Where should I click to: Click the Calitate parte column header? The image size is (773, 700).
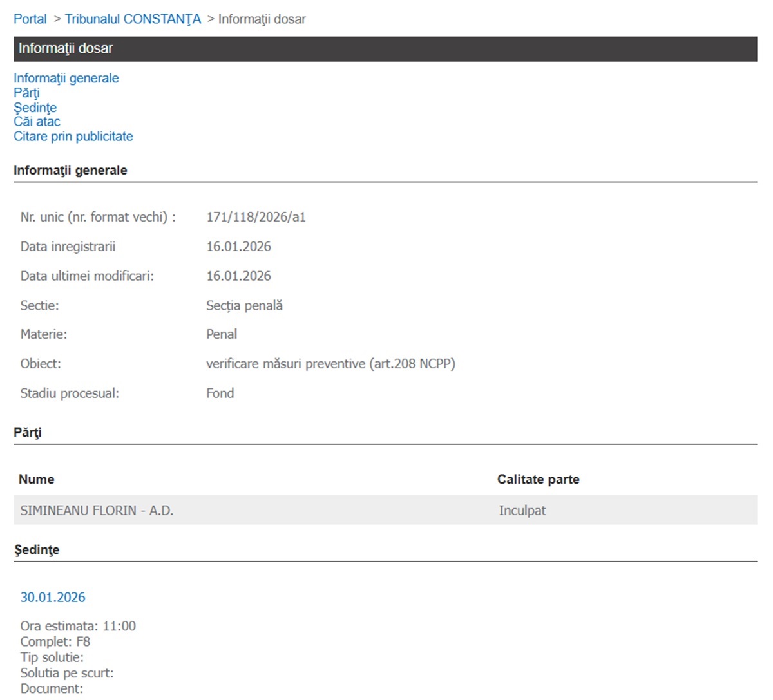point(539,479)
